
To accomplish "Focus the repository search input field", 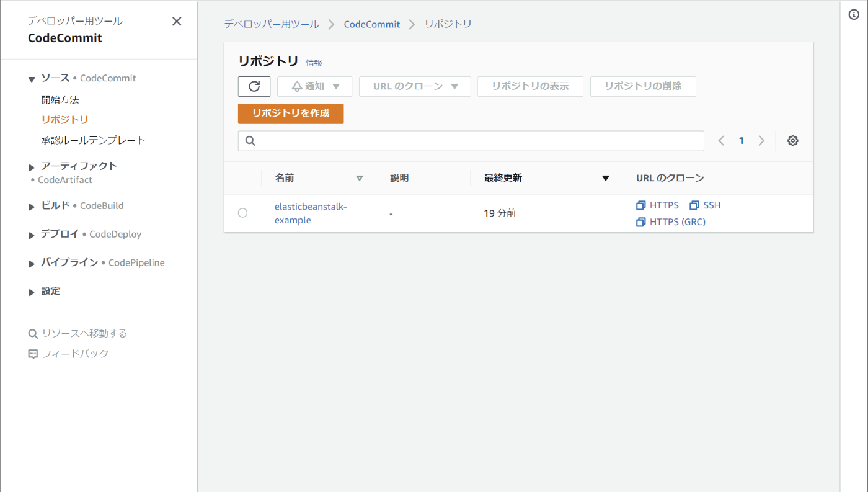I will click(x=471, y=141).
